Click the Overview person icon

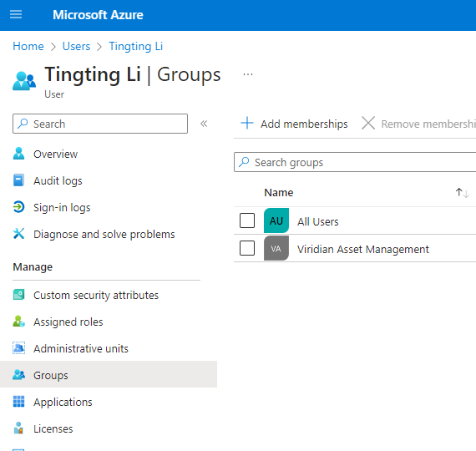coord(19,154)
